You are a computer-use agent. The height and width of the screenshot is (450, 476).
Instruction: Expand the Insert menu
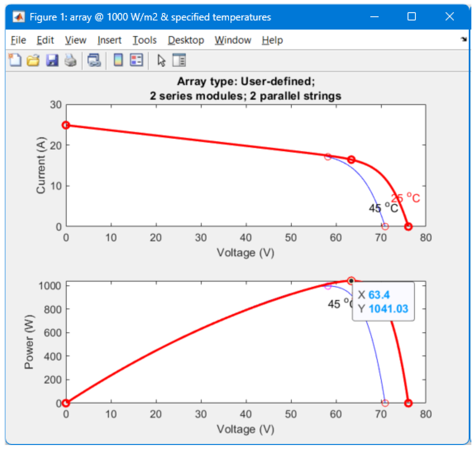click(x=109, y=40)
